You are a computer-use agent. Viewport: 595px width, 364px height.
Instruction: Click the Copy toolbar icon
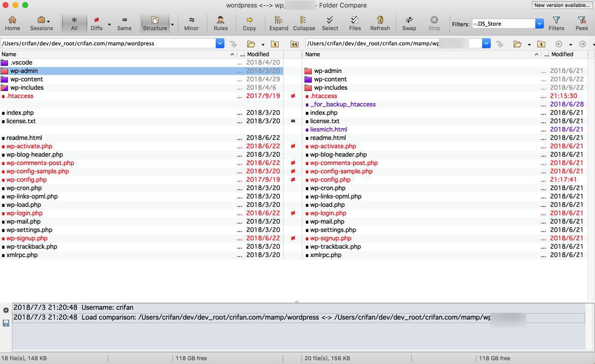coord(249,23)
